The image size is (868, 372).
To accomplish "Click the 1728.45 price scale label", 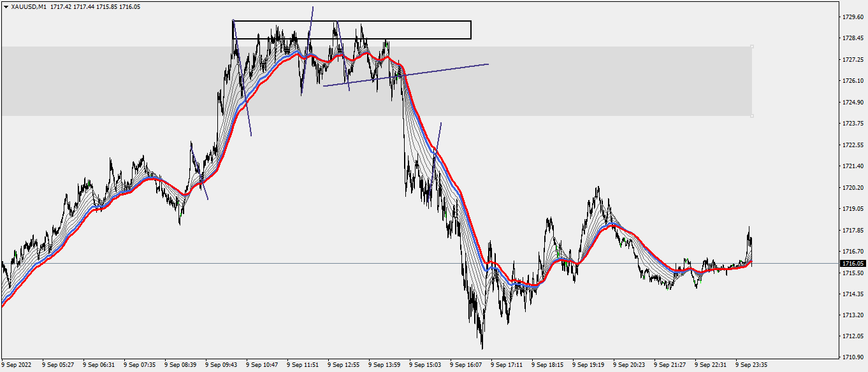I will 852,38.
